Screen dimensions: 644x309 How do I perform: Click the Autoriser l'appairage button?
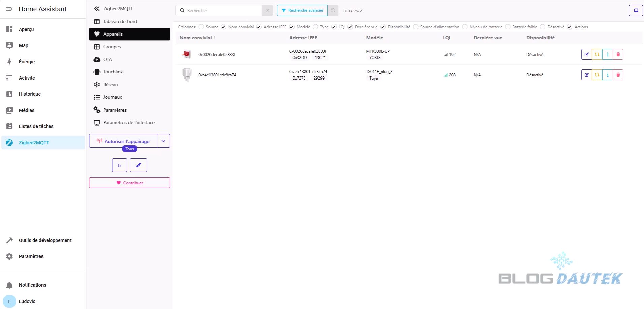123,141
